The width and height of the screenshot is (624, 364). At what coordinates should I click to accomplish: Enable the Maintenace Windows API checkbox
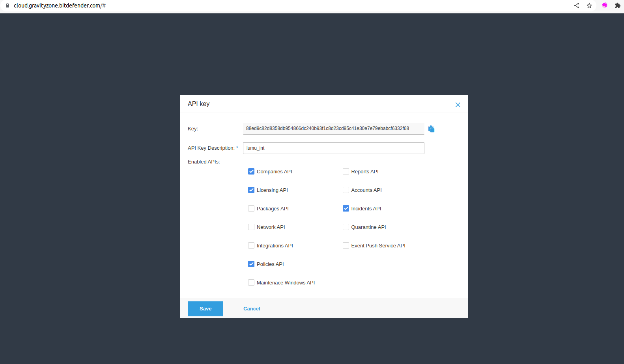[251, 282]
